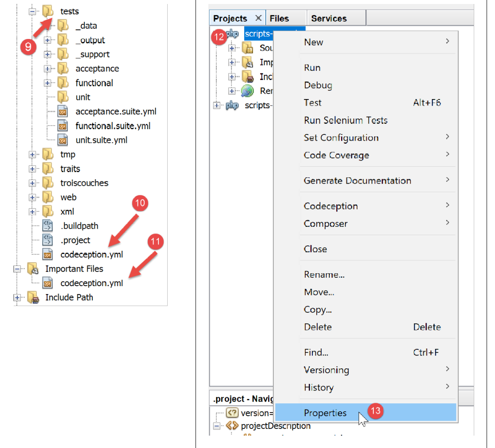495x448 pixels.
Task: Switch to the Services tab
Action: pyautogui.click(x=329, y=19)
